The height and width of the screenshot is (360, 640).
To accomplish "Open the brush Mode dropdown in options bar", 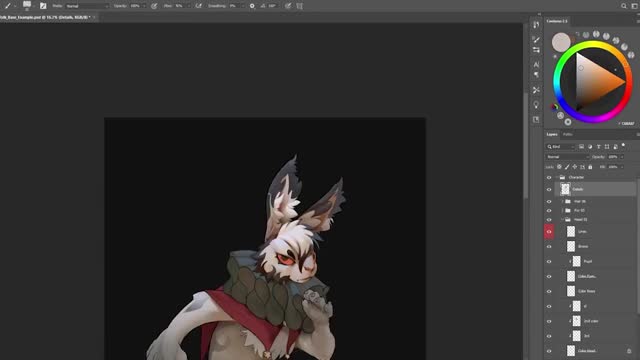I will (87, 6).
